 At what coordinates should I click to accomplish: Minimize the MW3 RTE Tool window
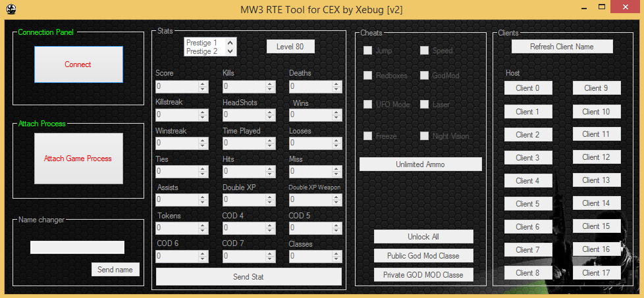[585, 7]
